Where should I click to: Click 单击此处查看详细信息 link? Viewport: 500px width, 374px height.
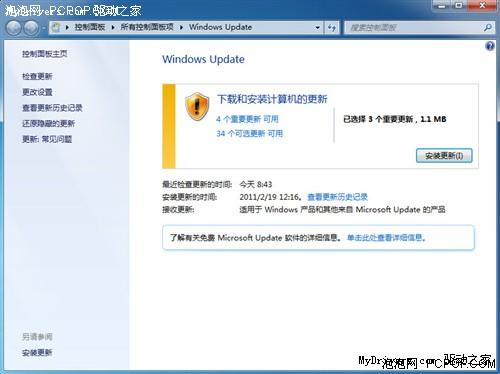coord(386,238)
